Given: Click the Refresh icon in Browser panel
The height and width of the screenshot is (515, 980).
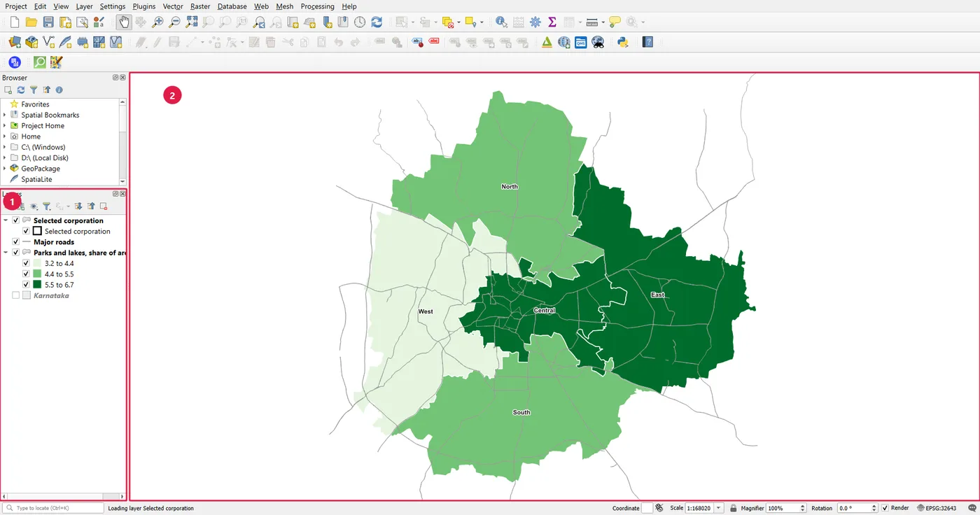Looking at the screenshot, I should (21, 90).
